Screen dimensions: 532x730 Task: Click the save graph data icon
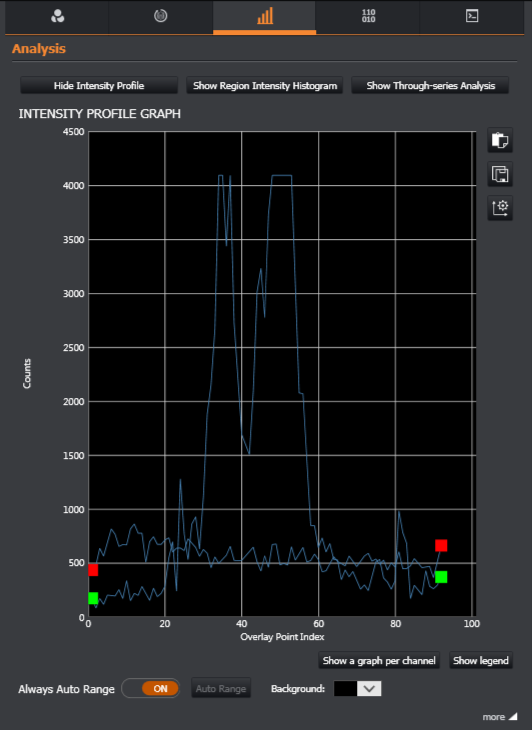(x=500, y=174)
